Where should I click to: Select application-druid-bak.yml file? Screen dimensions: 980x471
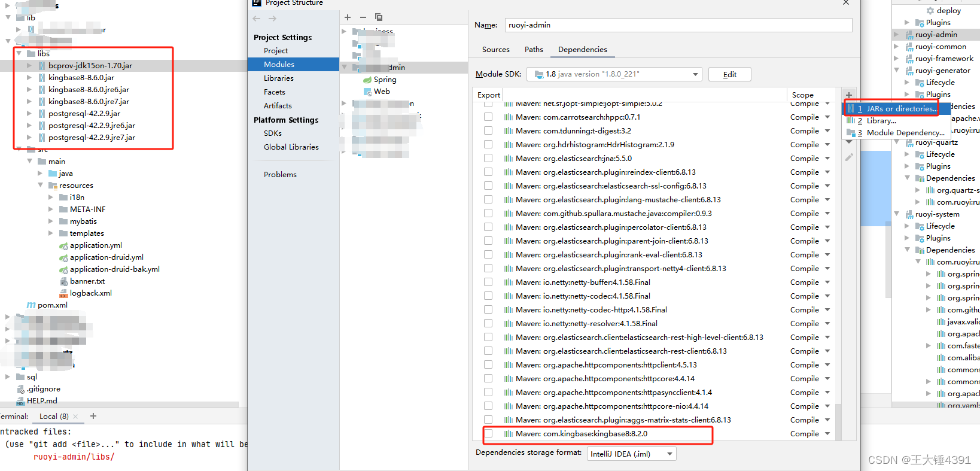coord(114,269)
